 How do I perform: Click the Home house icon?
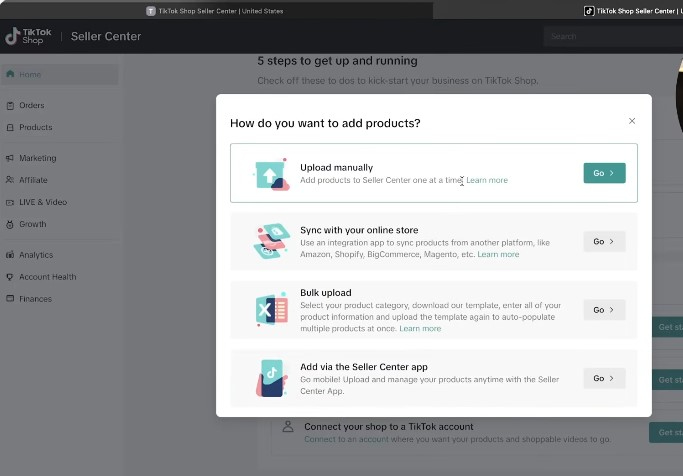[10, 74]
